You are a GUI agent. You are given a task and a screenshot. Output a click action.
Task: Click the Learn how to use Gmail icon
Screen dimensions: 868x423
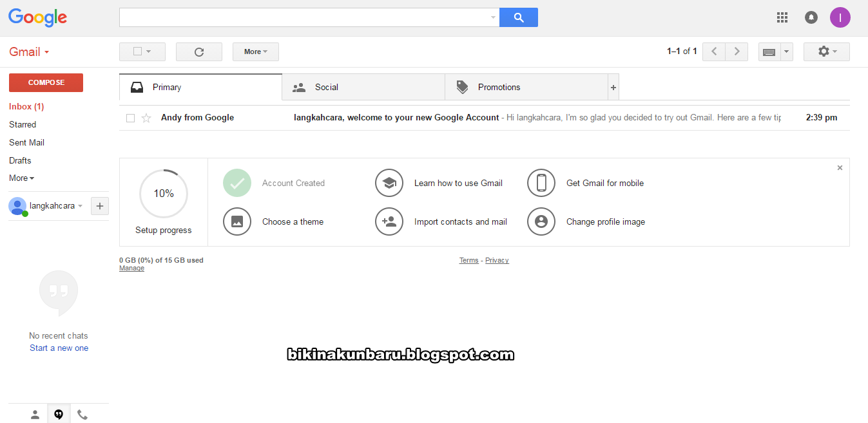click(389, 183)
